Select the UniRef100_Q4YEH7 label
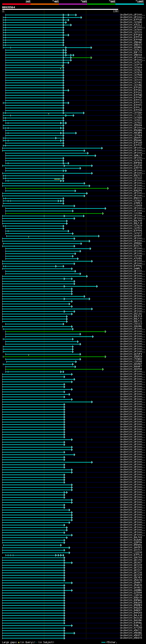The image size is (146, 644). 131,236
